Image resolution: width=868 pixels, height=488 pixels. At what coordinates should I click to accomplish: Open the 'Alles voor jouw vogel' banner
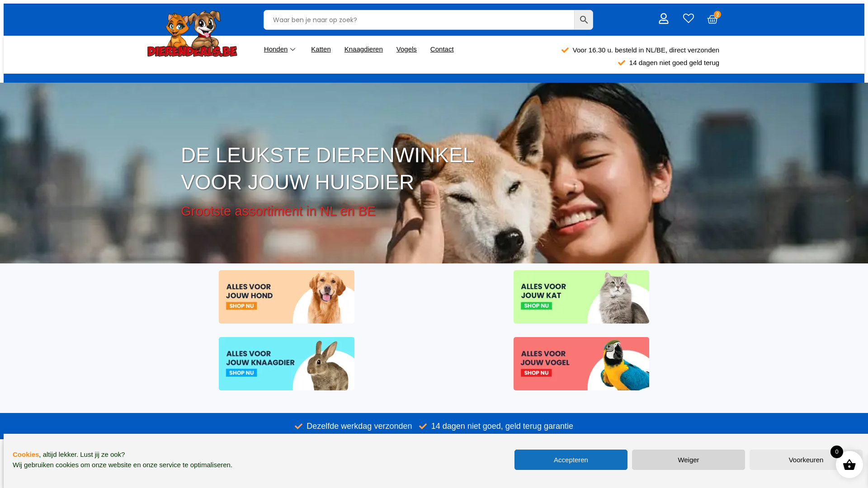pos(581,364)
